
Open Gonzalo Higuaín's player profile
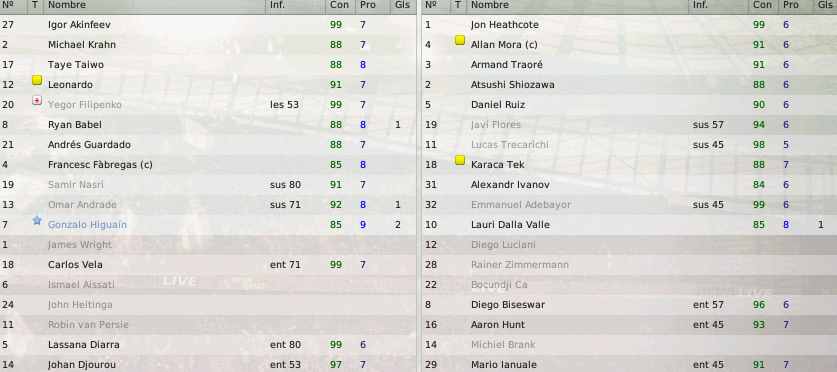tap(88, 225)
